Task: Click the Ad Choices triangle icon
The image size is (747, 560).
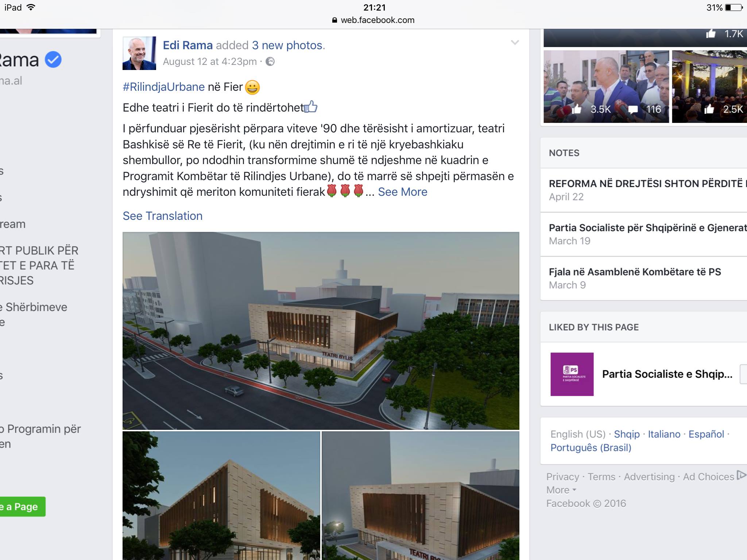Action: [x=741, y=475]
